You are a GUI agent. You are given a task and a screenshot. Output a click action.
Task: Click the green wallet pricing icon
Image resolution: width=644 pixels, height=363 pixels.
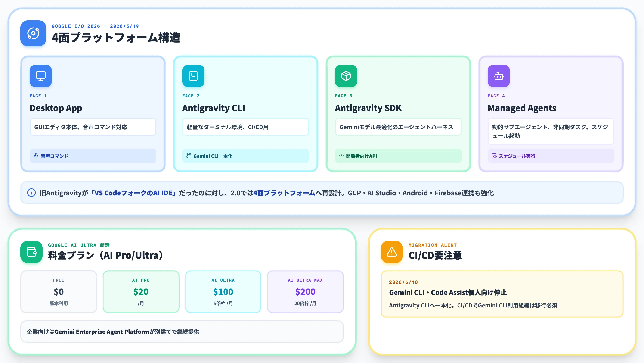coord(31,252)
